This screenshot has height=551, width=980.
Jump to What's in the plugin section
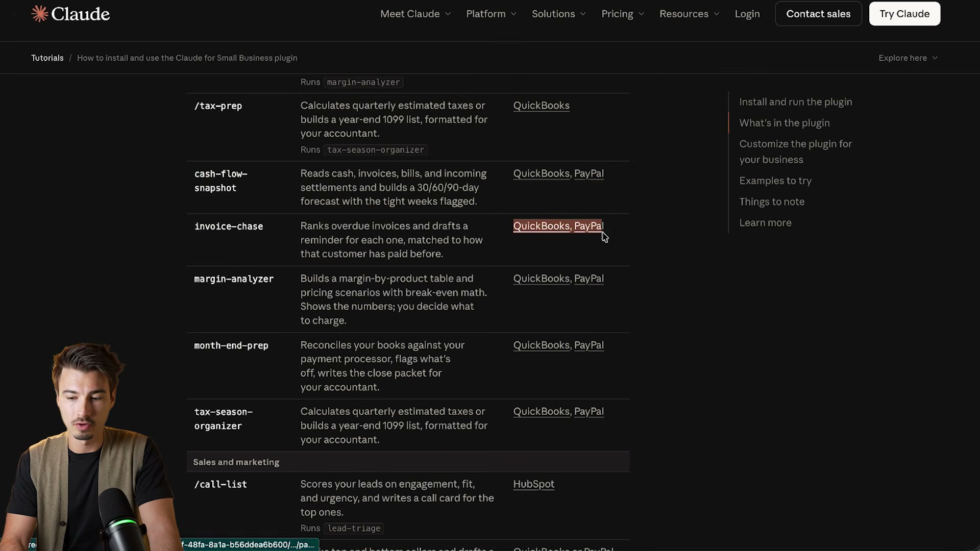pos(785,122)
